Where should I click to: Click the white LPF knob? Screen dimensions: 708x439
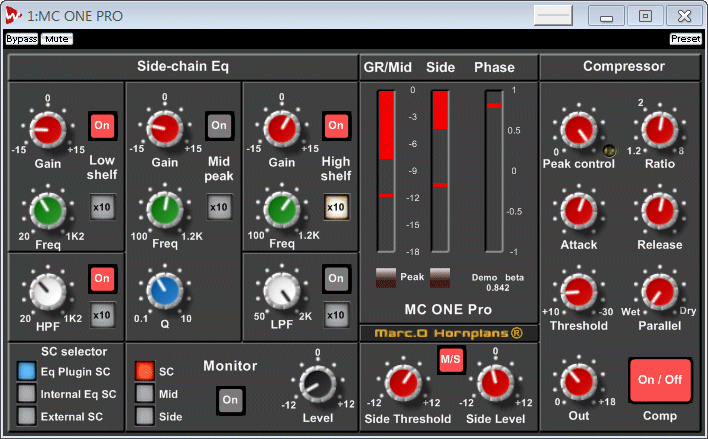coord(282,290)
